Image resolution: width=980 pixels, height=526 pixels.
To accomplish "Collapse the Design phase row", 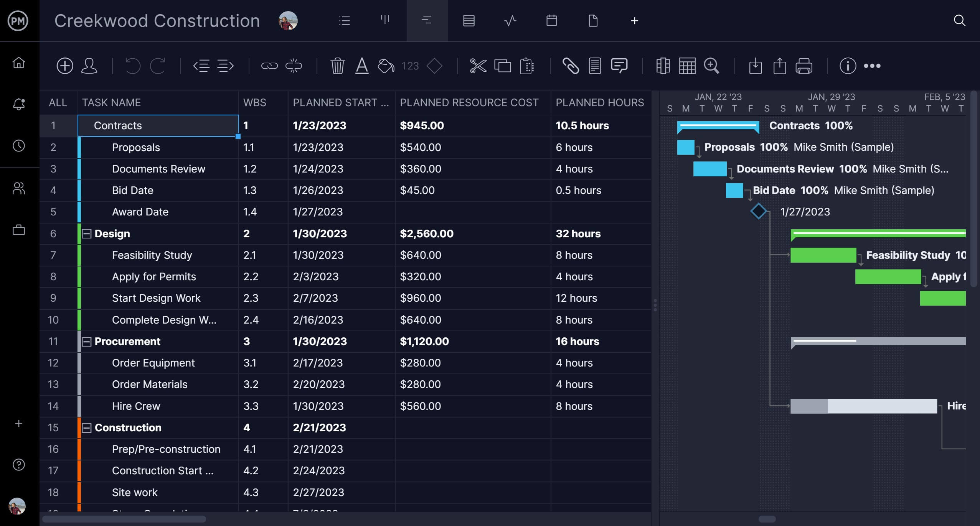I will coord(87,234).
